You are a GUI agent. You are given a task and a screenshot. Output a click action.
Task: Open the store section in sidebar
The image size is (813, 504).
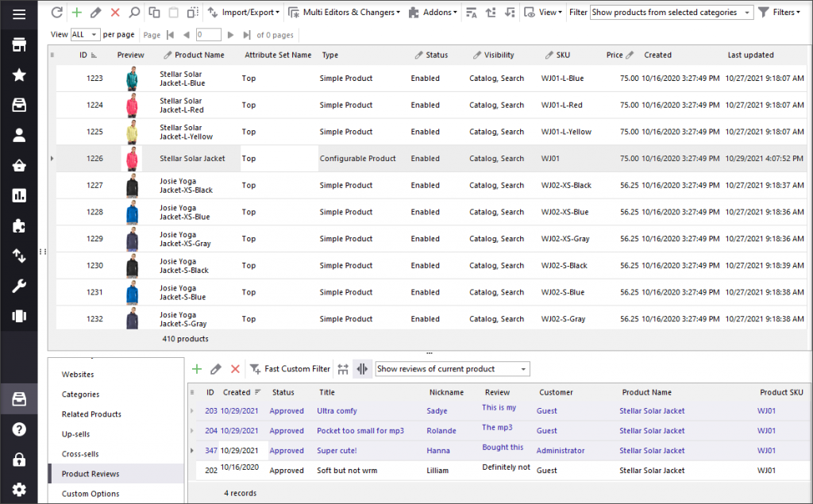click(x=19, y=45)
